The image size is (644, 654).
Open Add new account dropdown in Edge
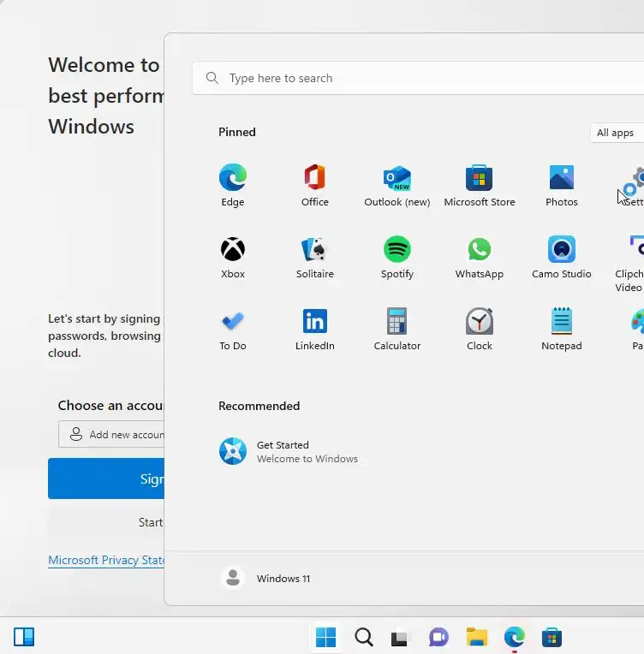111,434
